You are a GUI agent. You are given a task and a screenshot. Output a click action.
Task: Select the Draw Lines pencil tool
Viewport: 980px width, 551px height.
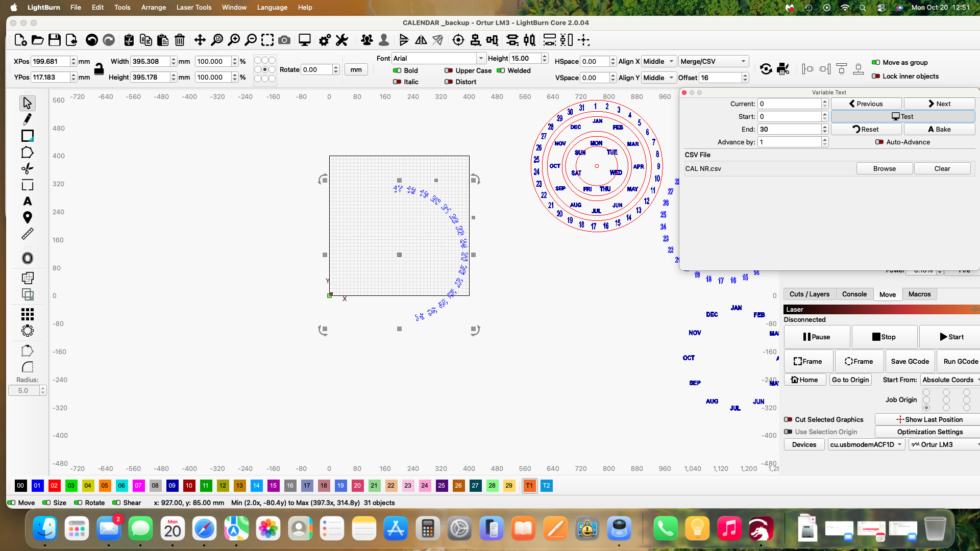[x=28, y=119]
